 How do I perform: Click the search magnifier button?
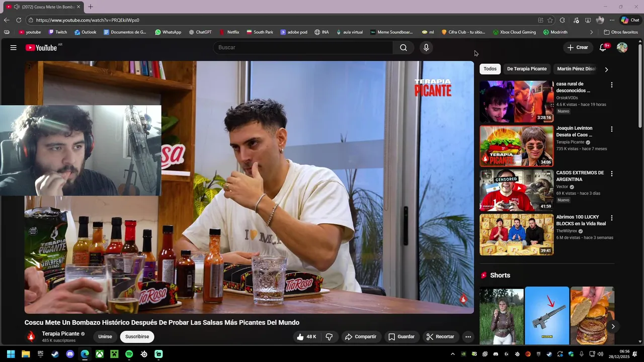(404, 47)
